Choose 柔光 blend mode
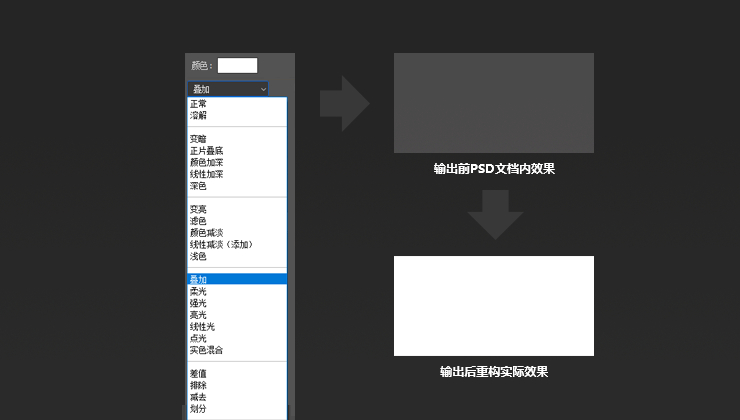Image resolution: width=740 pixels, height=420 pixels. (x=199, y=291)
